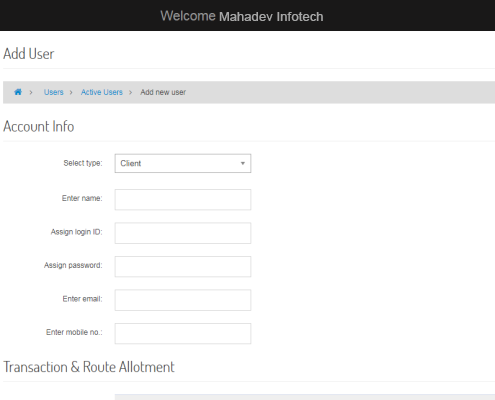Click the Account Info section heading
The image size is (495, 400).
click(x=39, y=126)
